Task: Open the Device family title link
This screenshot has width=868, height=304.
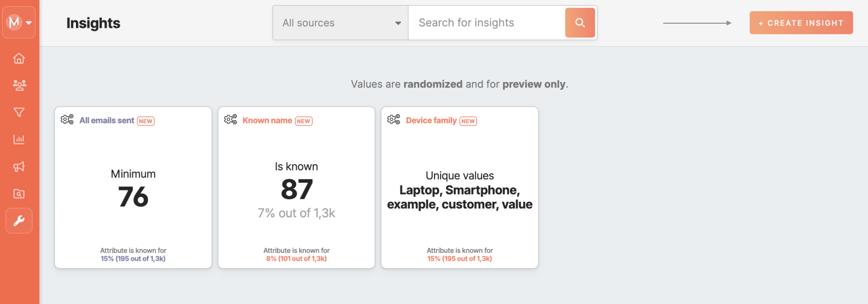Action: [x=431, y=120]
